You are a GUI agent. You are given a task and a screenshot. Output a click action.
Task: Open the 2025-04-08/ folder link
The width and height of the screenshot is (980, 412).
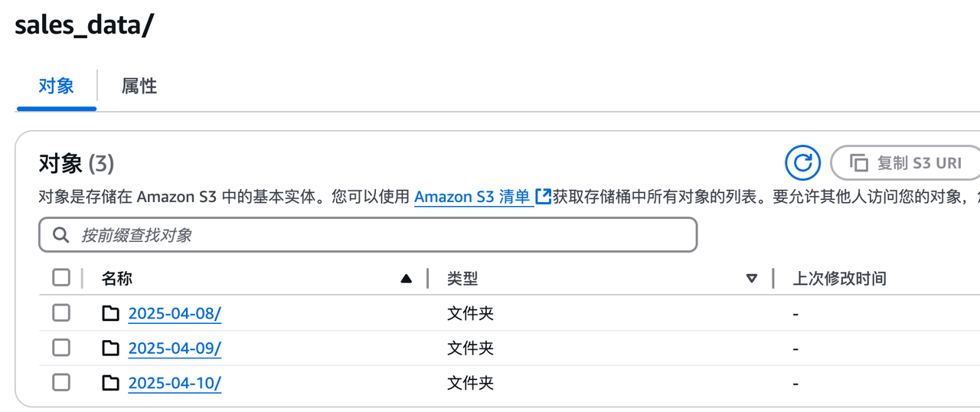click(175, 313)
